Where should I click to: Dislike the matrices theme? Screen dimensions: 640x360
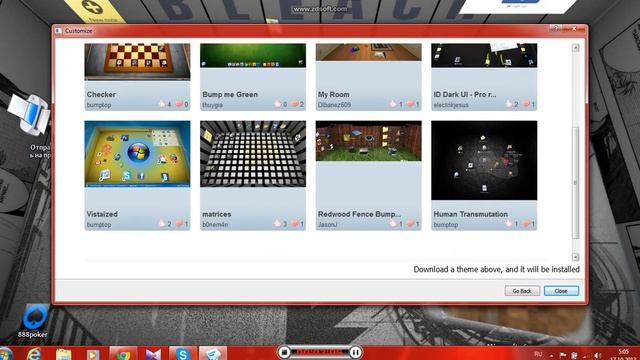tap(295, 224)
